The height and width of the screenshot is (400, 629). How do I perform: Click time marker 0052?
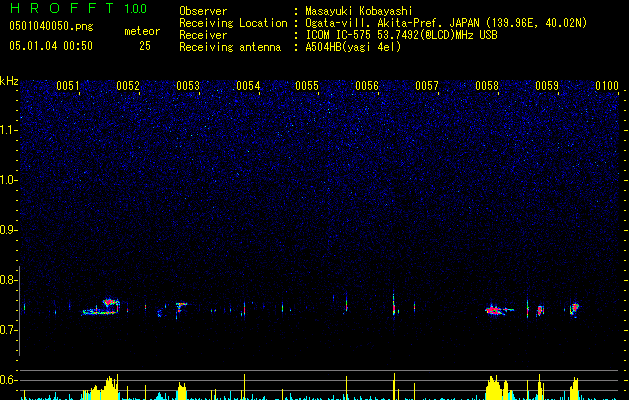click(x=128, y=86)
